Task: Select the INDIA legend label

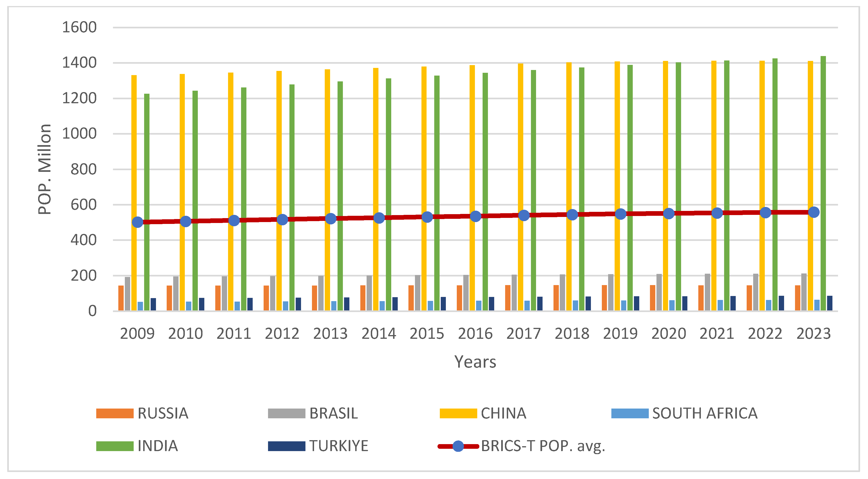Action: tap(158, 446)
